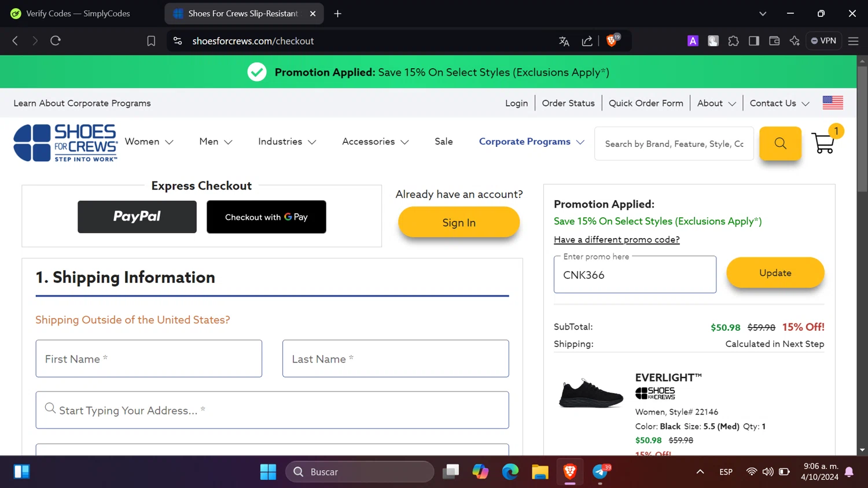Open the Windows Start menu
The image size is (868, 488).
(268, 472)
